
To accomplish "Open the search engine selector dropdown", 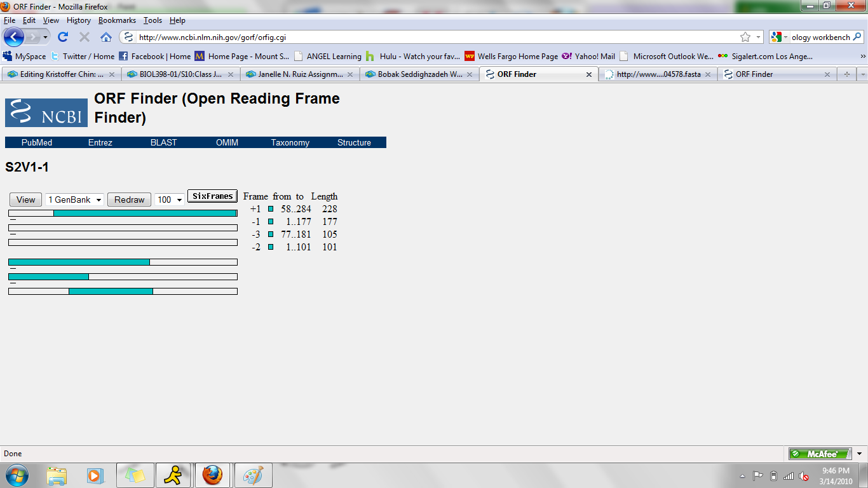I will [779, 37].
